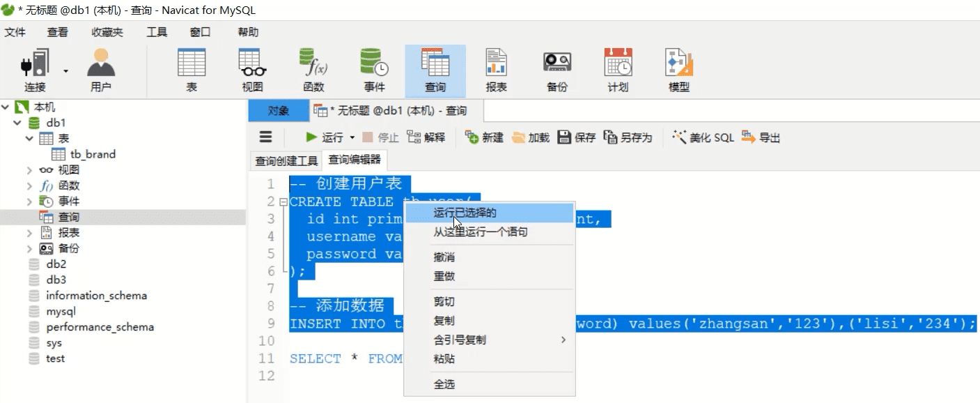The height and width of the screenshot is (403, 980).
Task: Click the 保存 (Save) button
Action: pyautogui.click(x=577, y=138)
